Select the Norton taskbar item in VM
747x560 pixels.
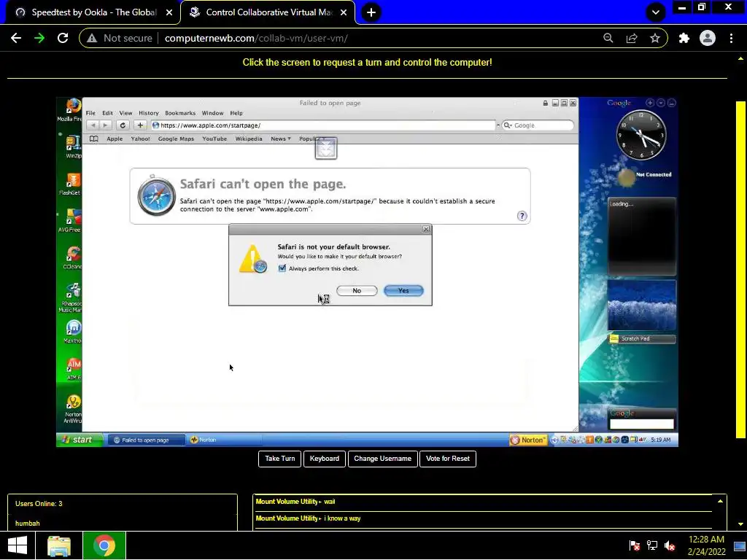coord(223,440)
